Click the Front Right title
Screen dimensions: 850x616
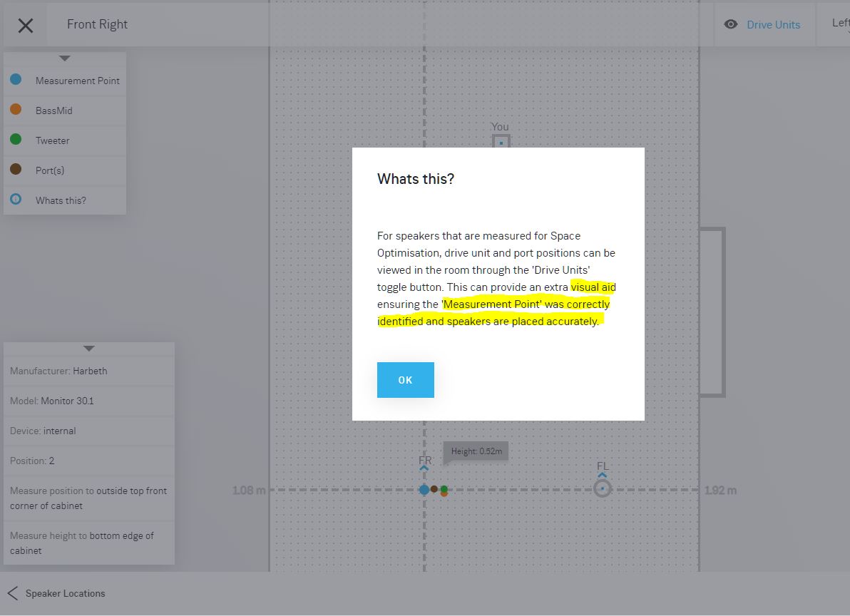pyautogui.click(x=97, y=24)
